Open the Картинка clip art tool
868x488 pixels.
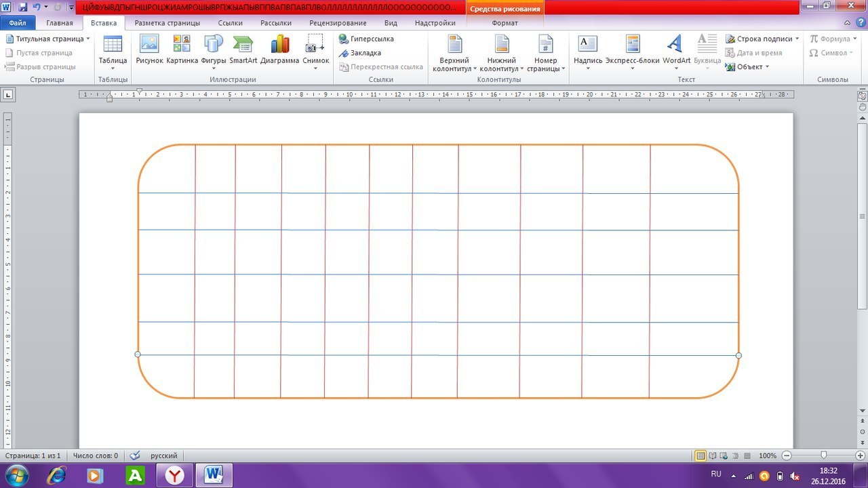[x=182, y=45]
